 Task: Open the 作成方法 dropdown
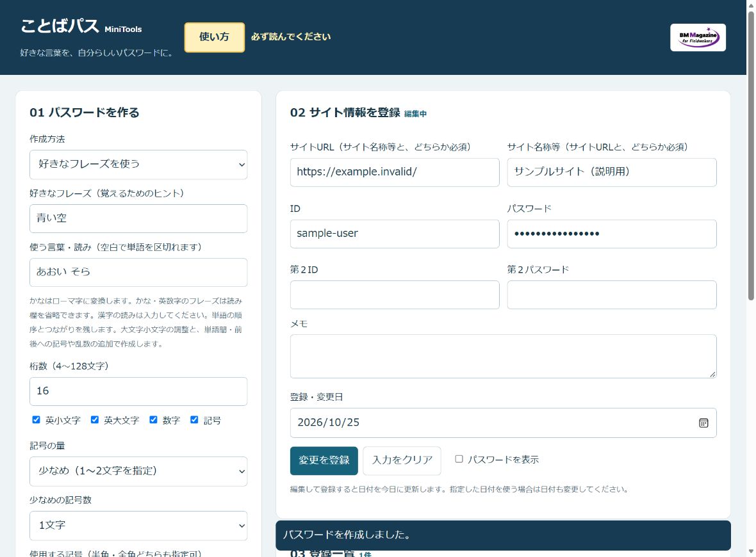point(138,165)
